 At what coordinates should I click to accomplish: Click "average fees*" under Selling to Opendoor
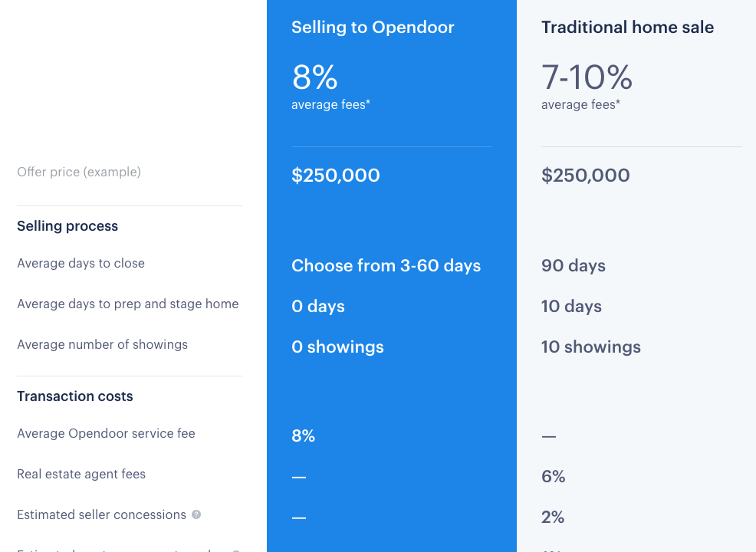pos(330,104)
